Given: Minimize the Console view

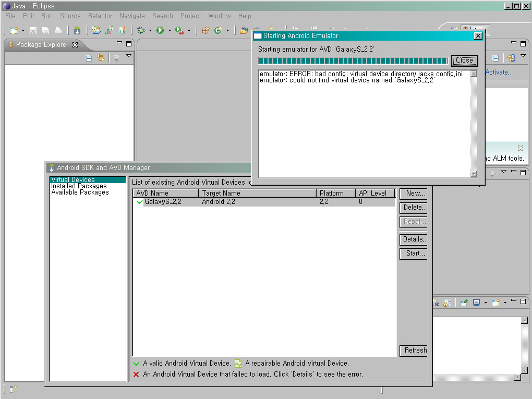Looking at the screenshot, I should point(514,300).
